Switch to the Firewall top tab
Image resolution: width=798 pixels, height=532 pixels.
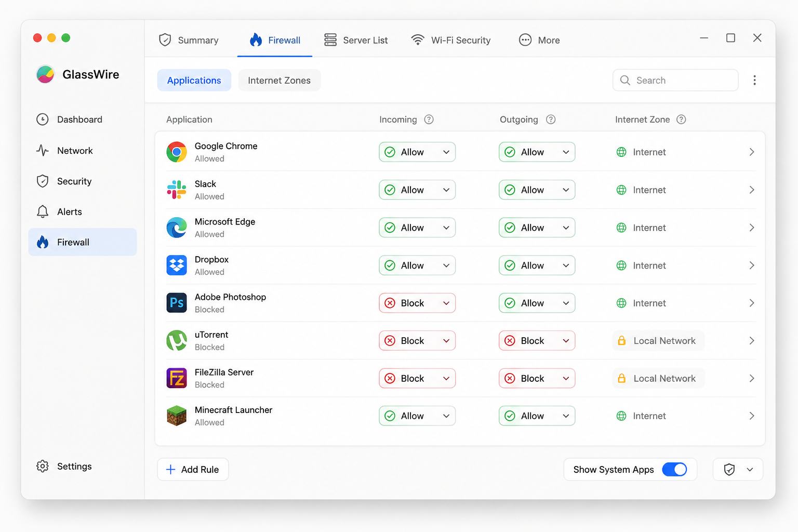click(275, 40)
